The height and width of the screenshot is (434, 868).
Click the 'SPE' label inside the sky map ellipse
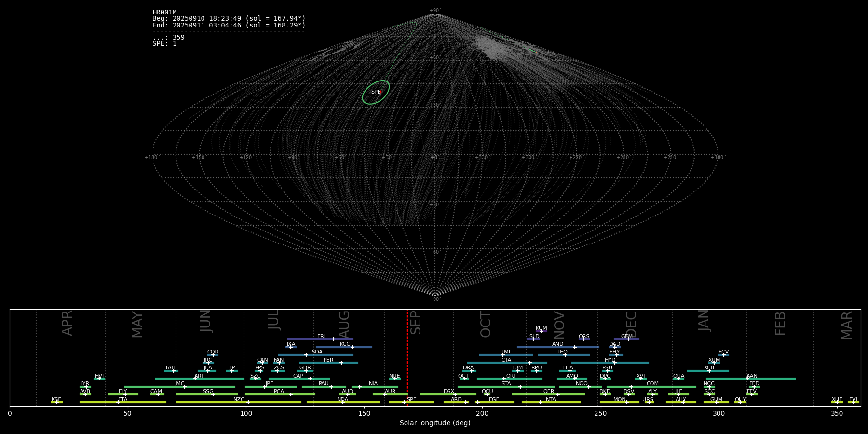pyautogui.click(x=376, y=92)
